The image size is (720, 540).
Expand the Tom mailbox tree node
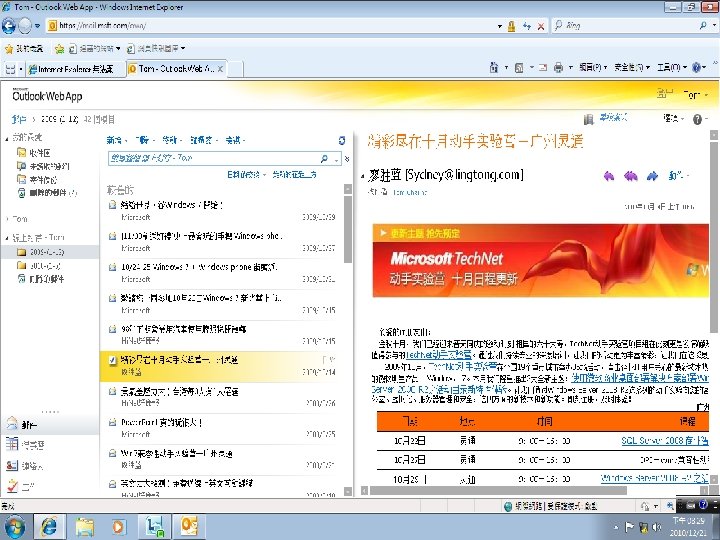pyautogui.click(x=7, y=219)
